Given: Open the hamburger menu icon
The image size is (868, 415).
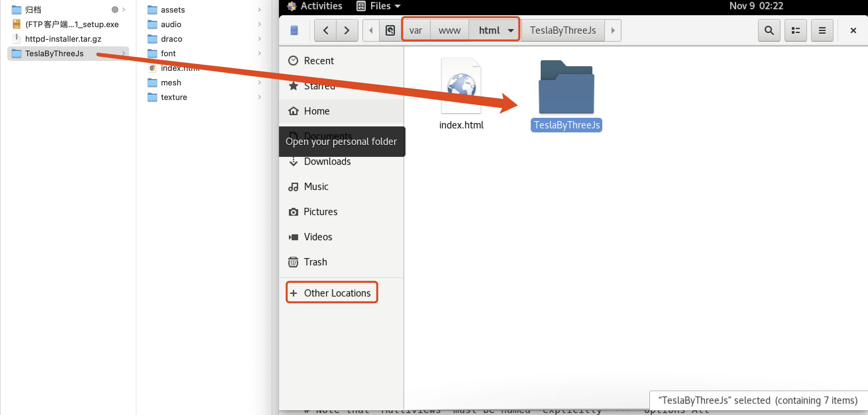Looking at the screenshot, I should (822, 30).
